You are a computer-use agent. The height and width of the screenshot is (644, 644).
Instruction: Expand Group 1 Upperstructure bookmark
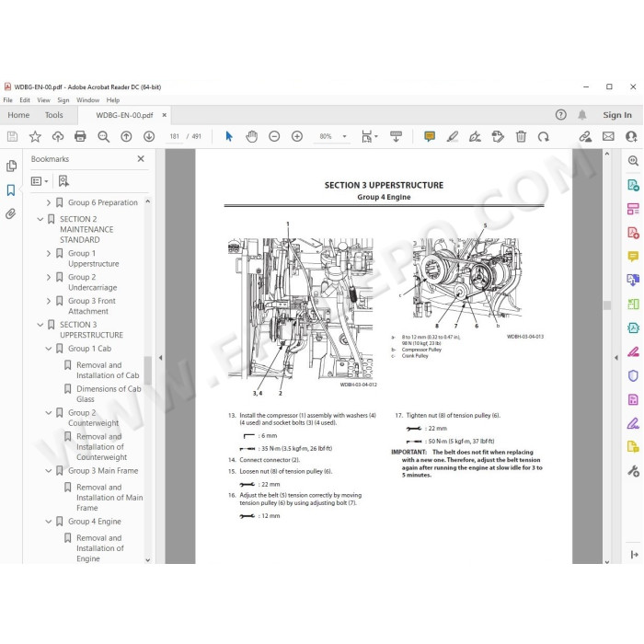point(49,253)
